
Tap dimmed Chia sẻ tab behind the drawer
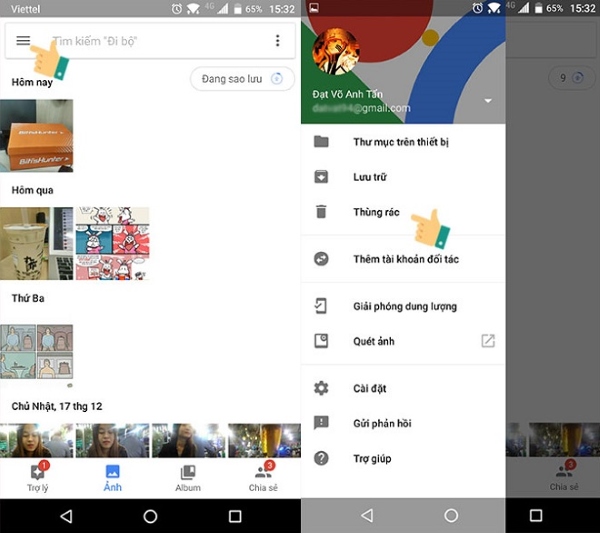564,477
